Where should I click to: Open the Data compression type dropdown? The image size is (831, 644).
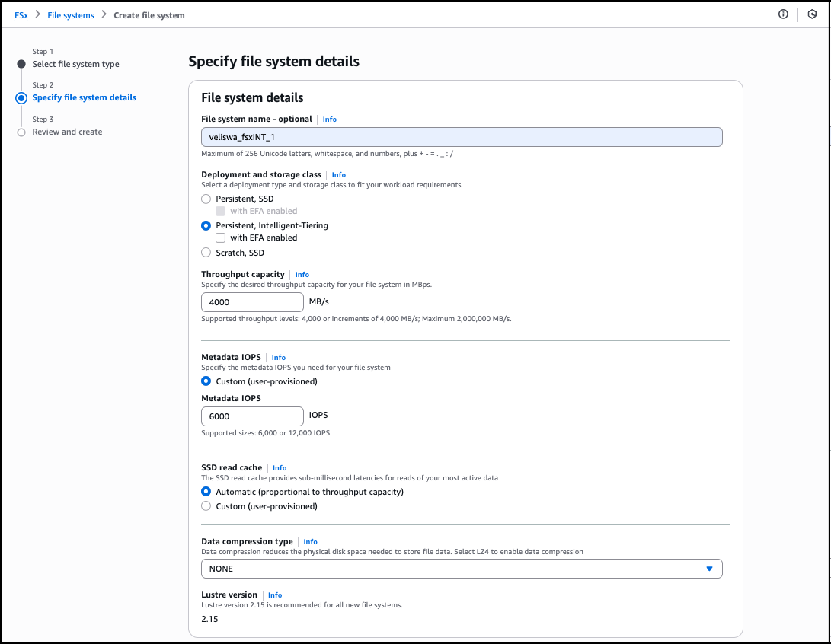[462, 569]
